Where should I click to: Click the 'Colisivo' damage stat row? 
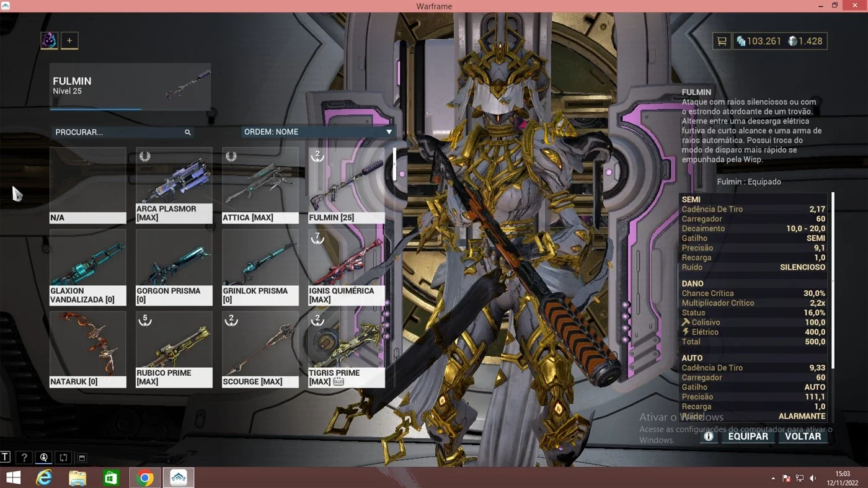tap(753, 322)
